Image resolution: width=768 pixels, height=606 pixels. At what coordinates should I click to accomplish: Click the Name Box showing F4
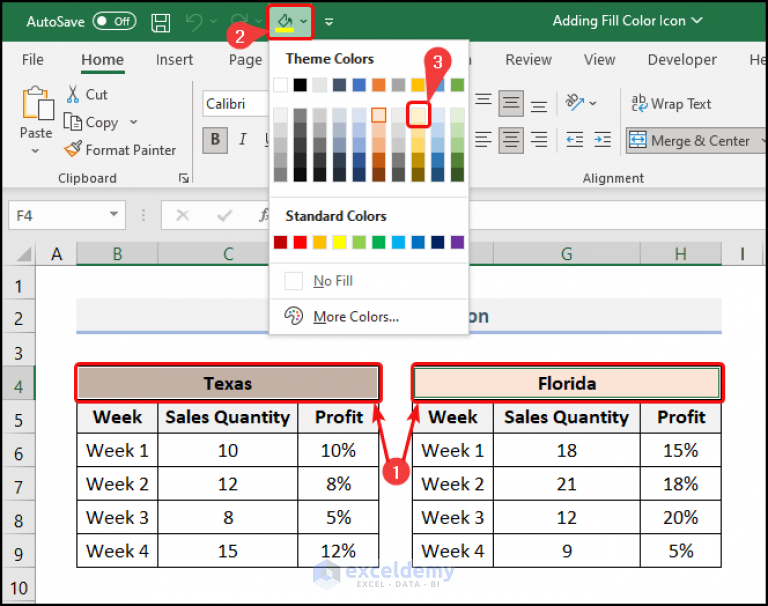pyautogui.click(x=57, y=215)
